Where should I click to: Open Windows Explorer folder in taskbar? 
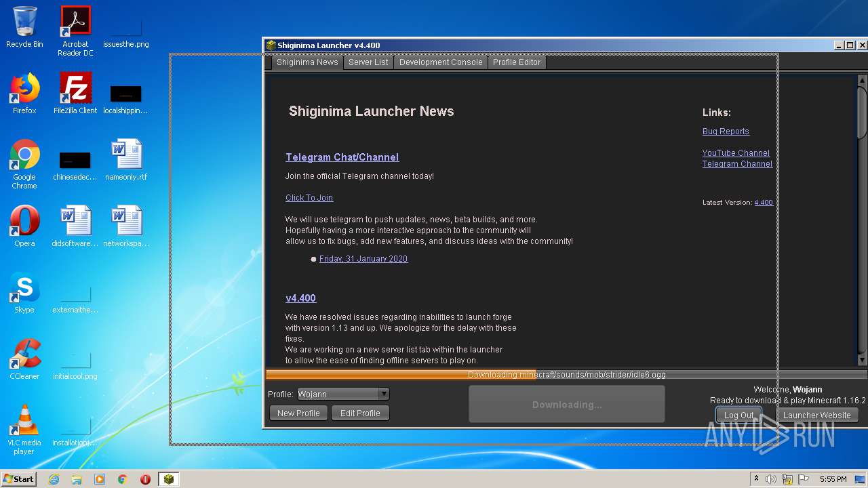point(77,479)
